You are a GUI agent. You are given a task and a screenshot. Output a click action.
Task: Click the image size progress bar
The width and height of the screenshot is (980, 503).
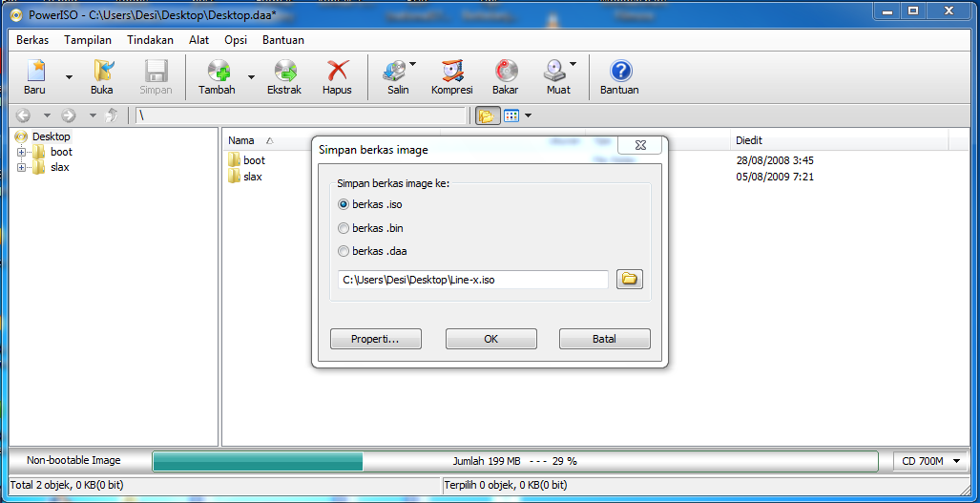(515, 461)
